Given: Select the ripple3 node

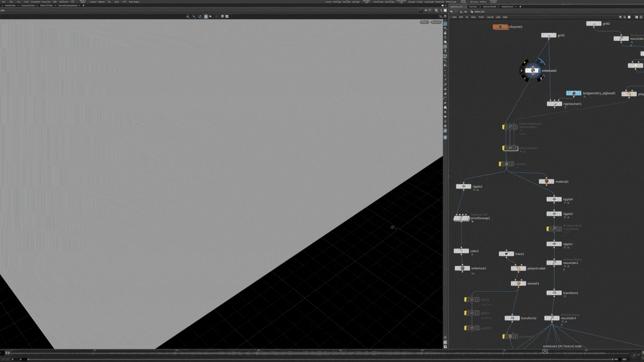Looking at the screenshot, I should point(554,214).
